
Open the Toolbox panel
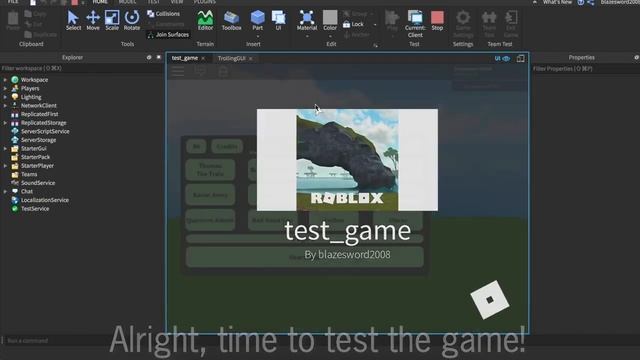231,20
